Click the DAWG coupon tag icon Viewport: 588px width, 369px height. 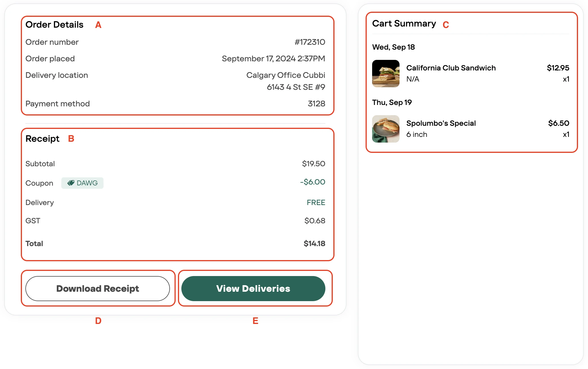[71, 183]
